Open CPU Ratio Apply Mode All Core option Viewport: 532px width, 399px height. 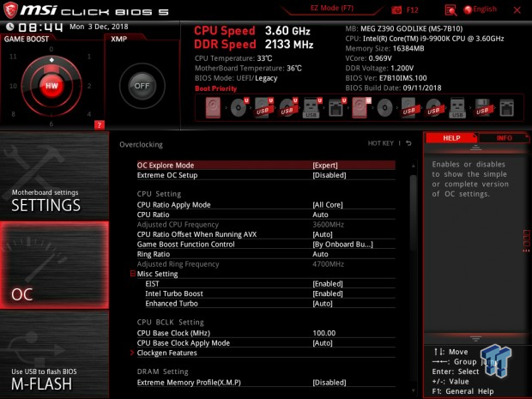point(266,205)
